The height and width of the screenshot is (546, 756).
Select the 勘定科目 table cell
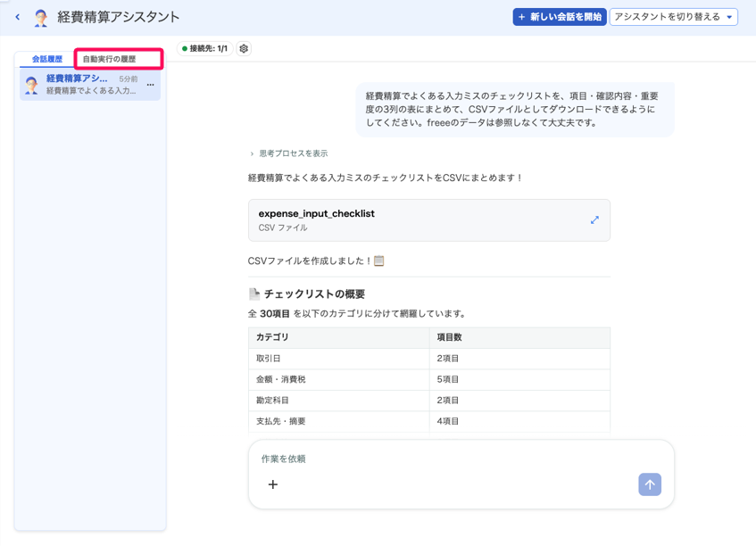(x=339, y=400)
